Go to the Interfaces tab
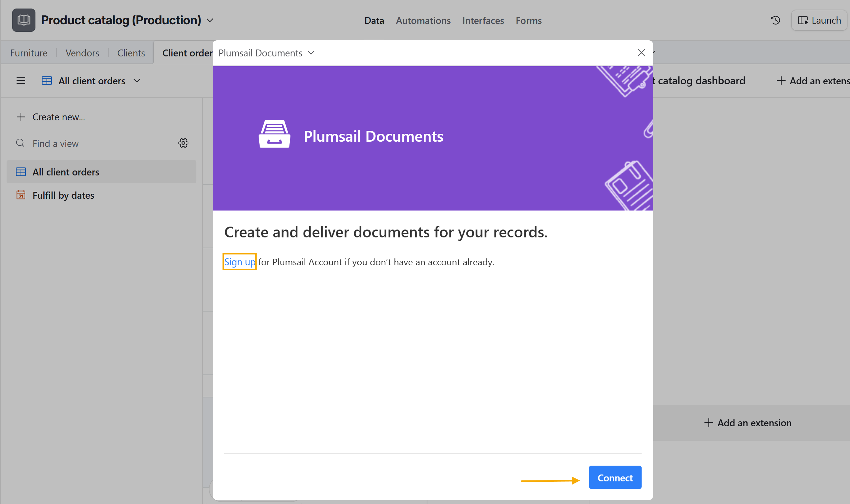This screenshot has width=850, height=504. (x=483, y=20)
